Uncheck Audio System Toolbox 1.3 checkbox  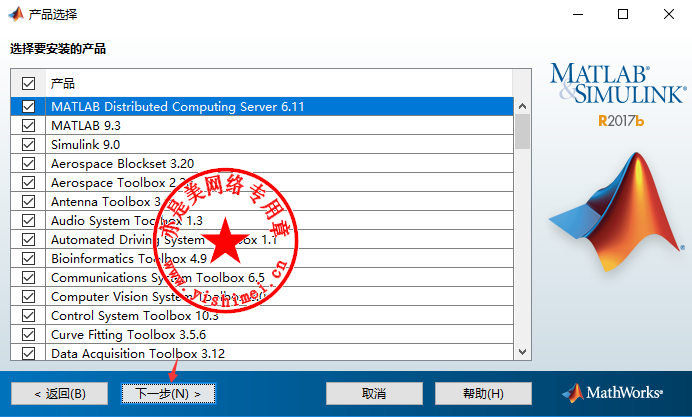[x=28, y=220]
